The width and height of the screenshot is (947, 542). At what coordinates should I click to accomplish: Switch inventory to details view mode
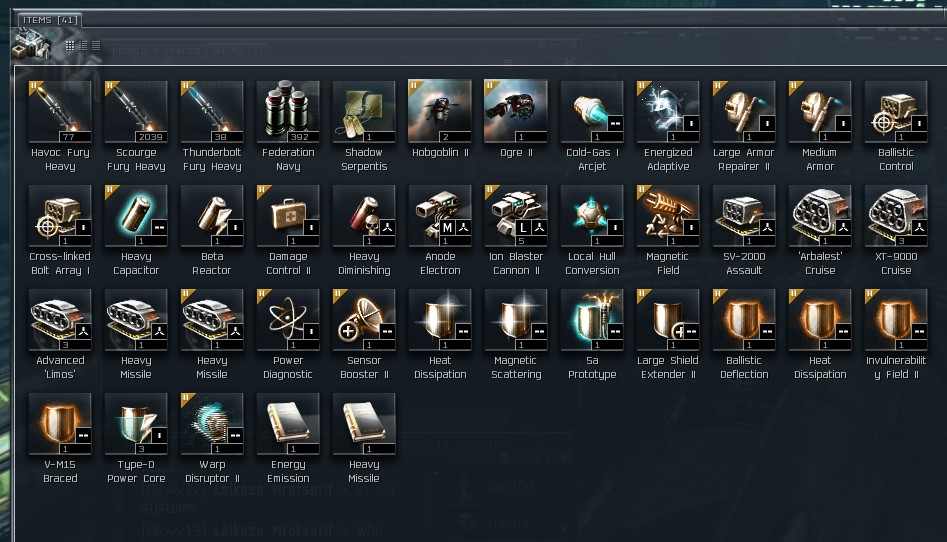[83, 45]
